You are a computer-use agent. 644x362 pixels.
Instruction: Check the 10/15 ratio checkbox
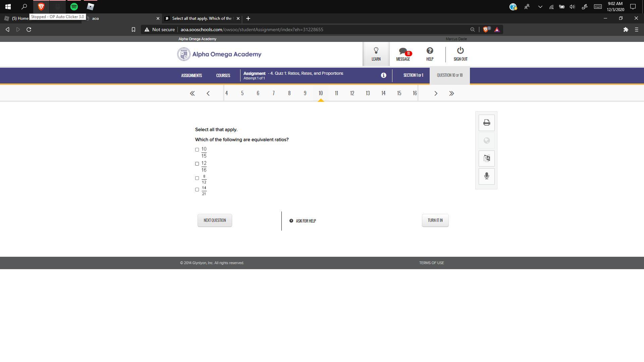coord(197,150)
